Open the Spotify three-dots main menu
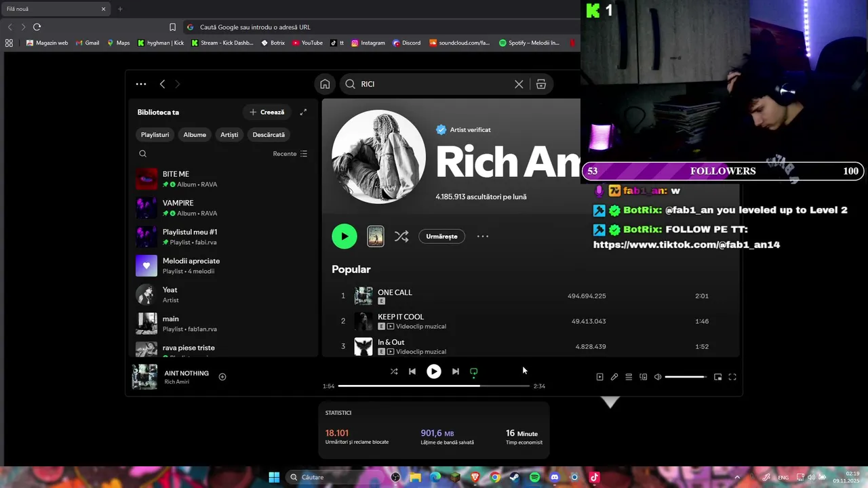 [141, 84]
